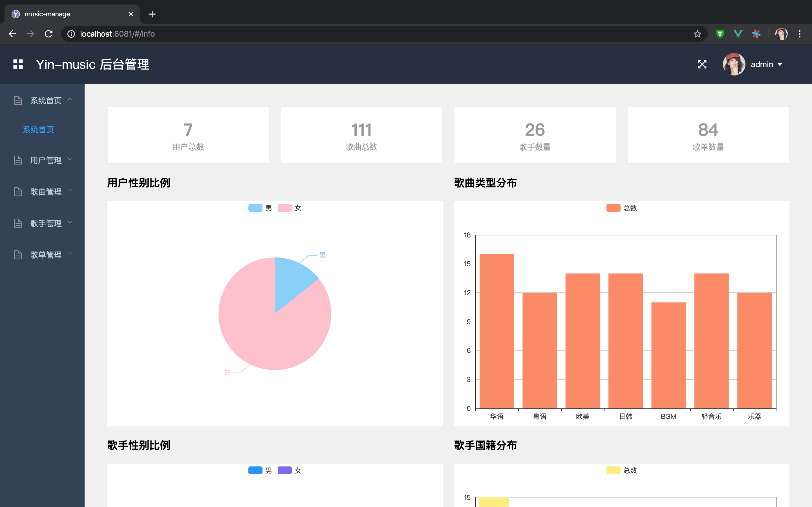Viewport: 812px width, 507px height.
Task: Toggle fullscreen with the expand icon
Action: coord(702,64)
